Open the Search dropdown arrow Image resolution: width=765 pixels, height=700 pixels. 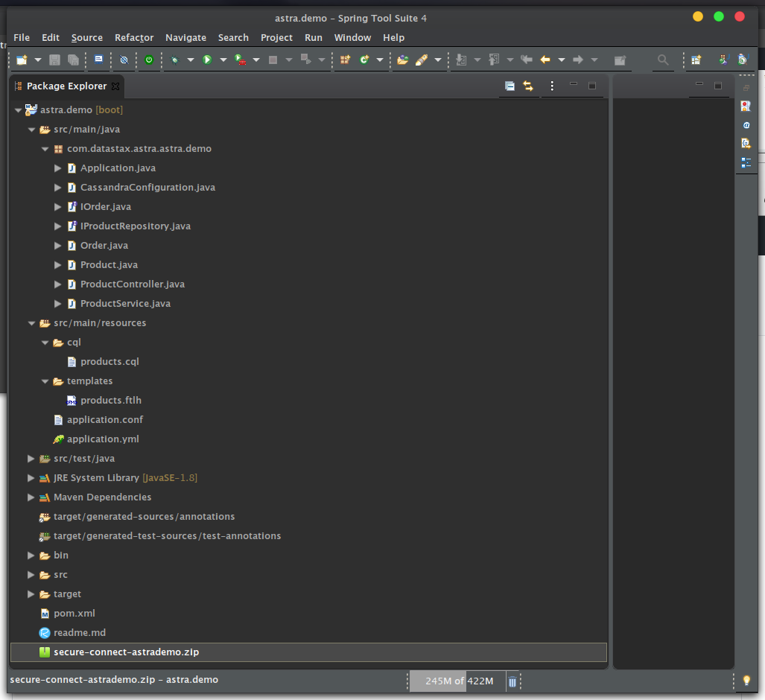tap(438, 60)
